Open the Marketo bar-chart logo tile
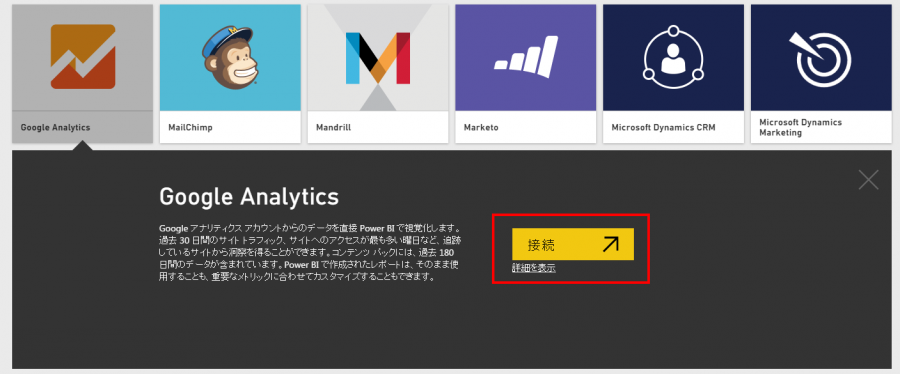 [x=526, y=57]
